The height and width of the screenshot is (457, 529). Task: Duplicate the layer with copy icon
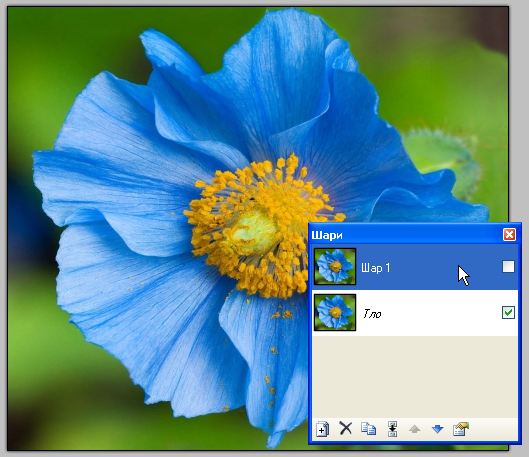click(x=368, y=429)
